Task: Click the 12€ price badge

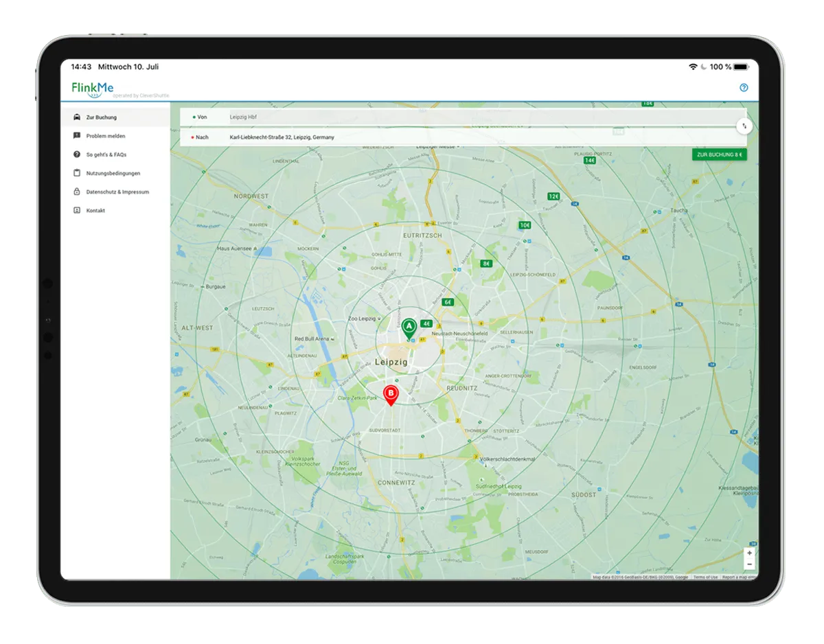Action: [x=553, y=196]
